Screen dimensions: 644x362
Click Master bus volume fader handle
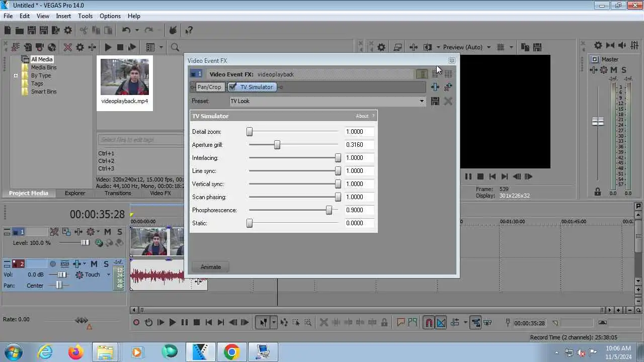598,122
